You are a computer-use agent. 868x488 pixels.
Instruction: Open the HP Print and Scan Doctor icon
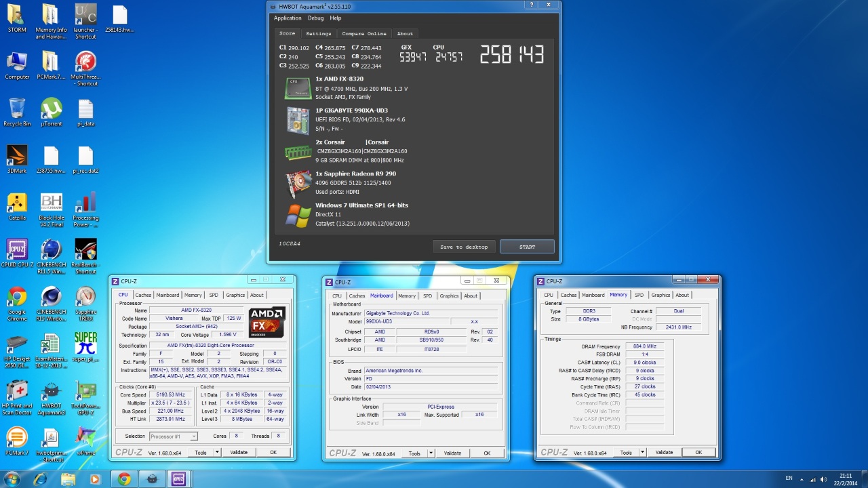[x=17, y=399]
